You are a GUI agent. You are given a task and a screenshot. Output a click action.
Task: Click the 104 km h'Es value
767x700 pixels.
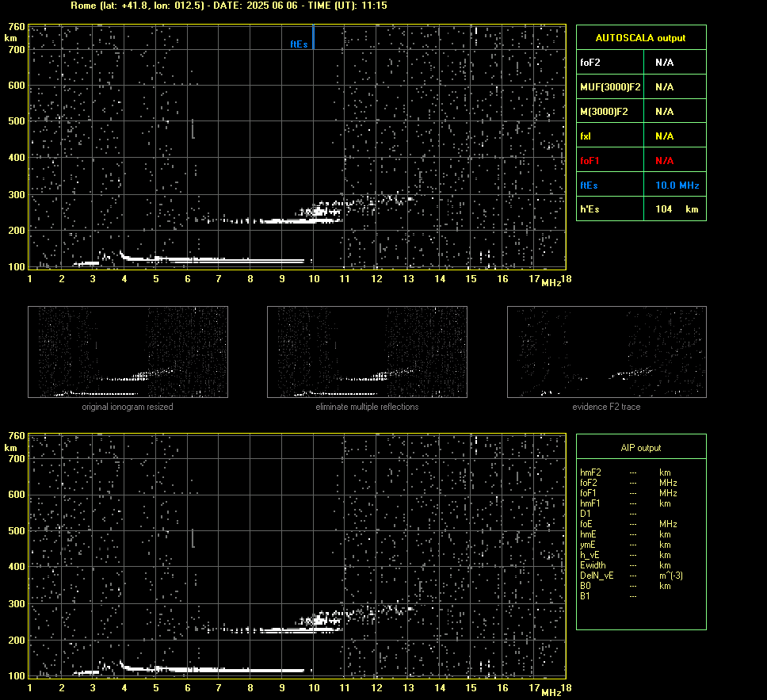pyautogui.click(x=677, y=209)
